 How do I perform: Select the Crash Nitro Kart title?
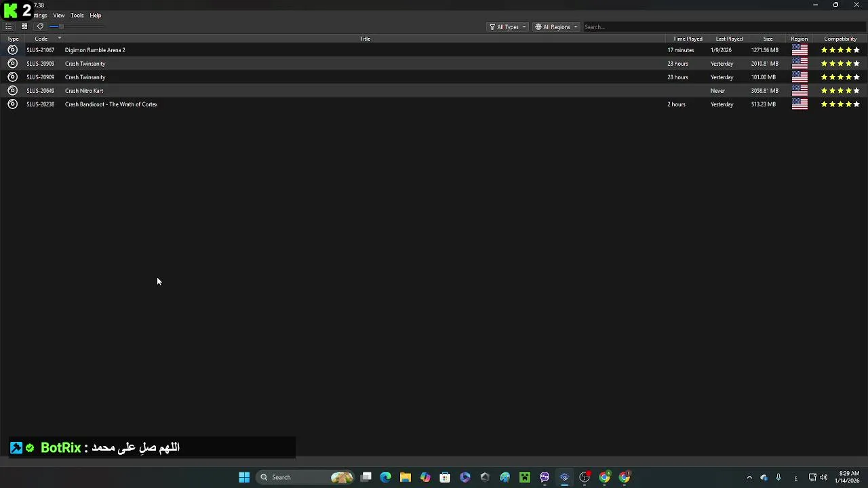coord(84,91)
